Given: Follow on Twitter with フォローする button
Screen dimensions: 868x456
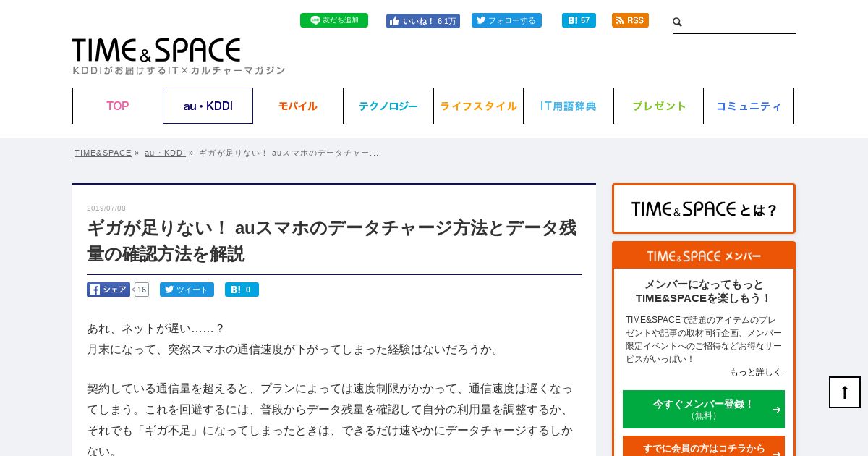Looking at the screenshot, I should click(506, 20).
